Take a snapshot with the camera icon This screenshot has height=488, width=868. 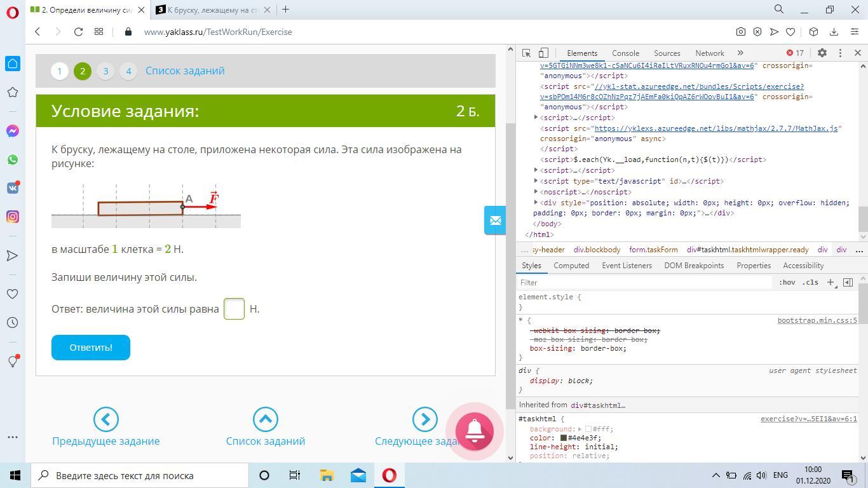[741, 32]
